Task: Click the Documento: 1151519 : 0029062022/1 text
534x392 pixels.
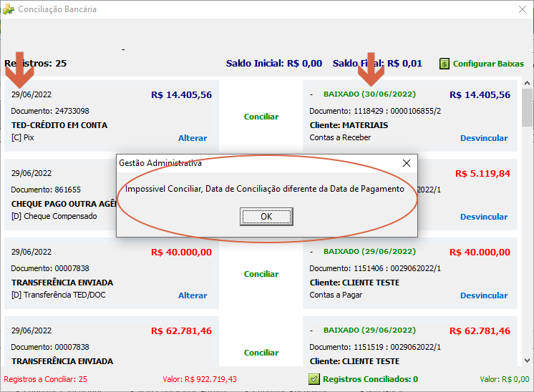Action: [x=375, y=347]
